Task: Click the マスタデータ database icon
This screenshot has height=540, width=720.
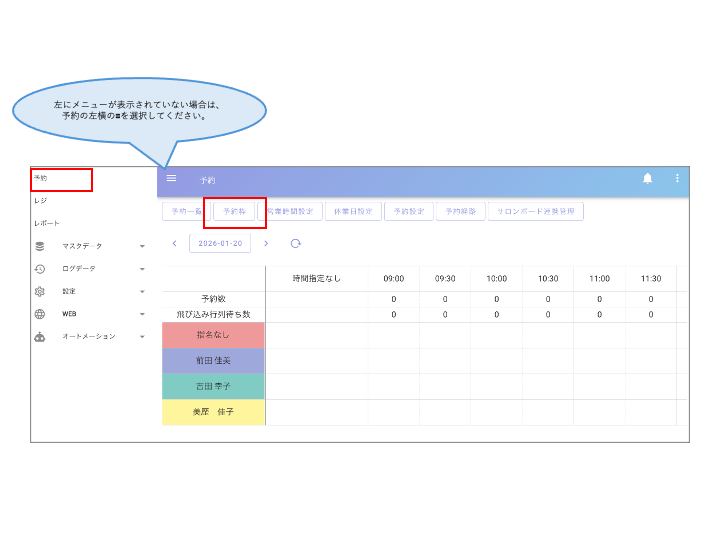Action: [40, 246]
